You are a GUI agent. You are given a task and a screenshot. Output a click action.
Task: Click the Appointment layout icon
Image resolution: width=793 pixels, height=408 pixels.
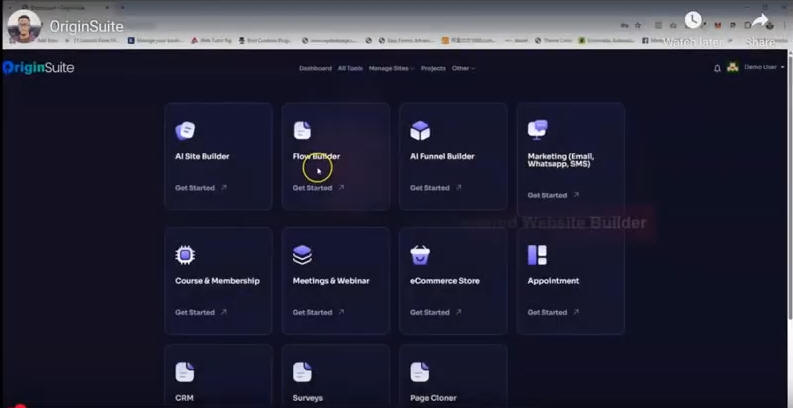[x=537, y=255]
